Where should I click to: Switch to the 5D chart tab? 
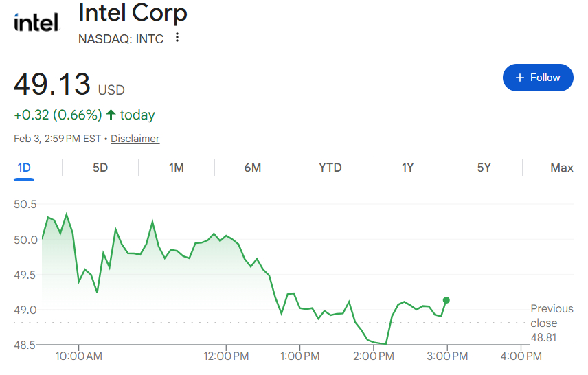pos(100,168)
